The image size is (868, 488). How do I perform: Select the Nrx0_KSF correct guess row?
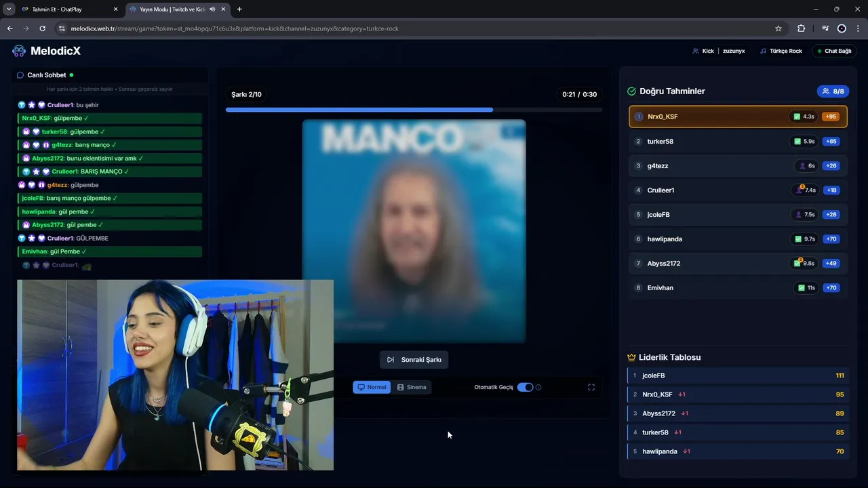pos(738,117)
